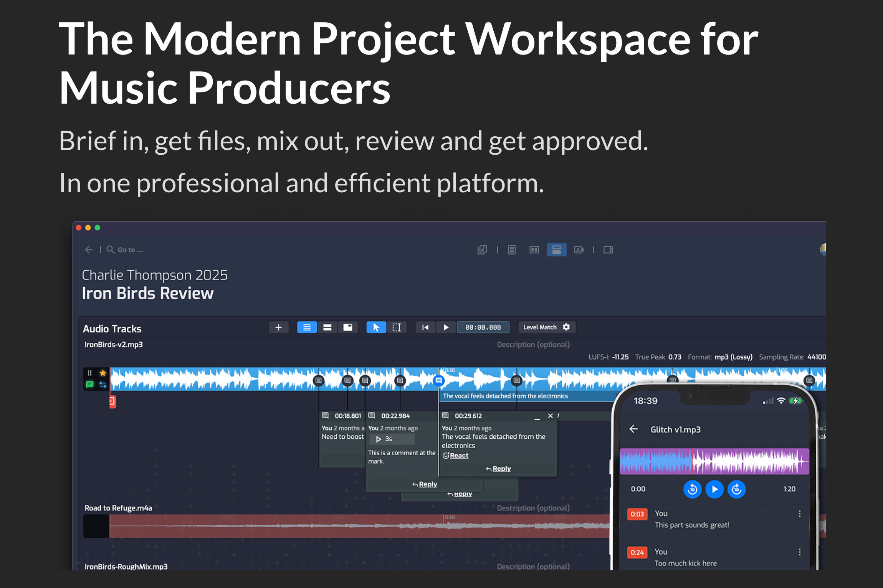Viewport: 883px width, 588px height.
Task: Open the user avatar in the top-right corner
Action: pyautogui.click(x=823, y=249)
